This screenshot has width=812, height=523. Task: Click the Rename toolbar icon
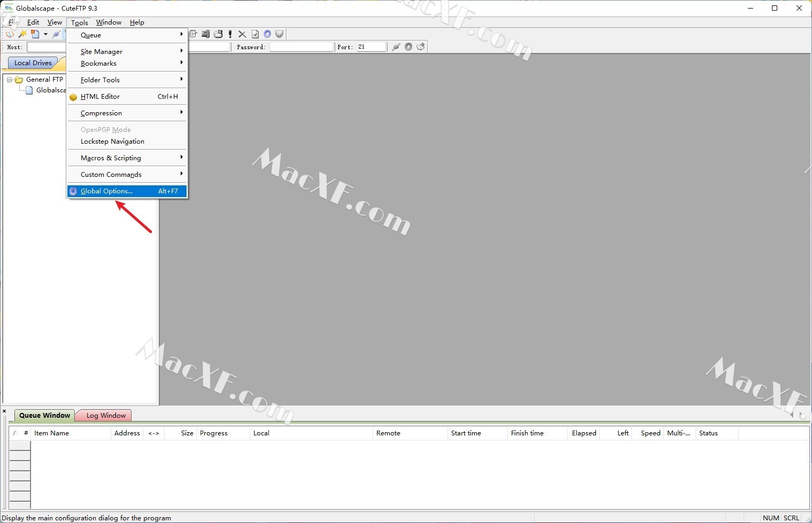[x=206, y=34]
